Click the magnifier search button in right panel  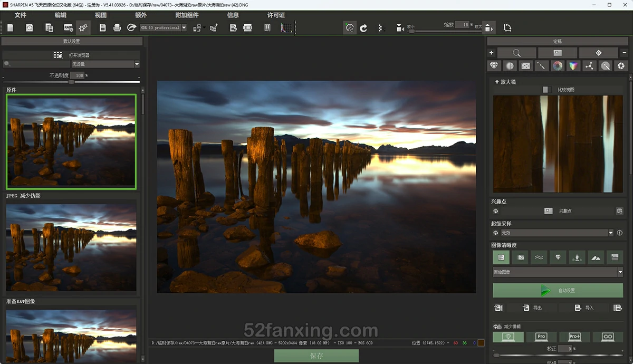click(x=516, y=53)
